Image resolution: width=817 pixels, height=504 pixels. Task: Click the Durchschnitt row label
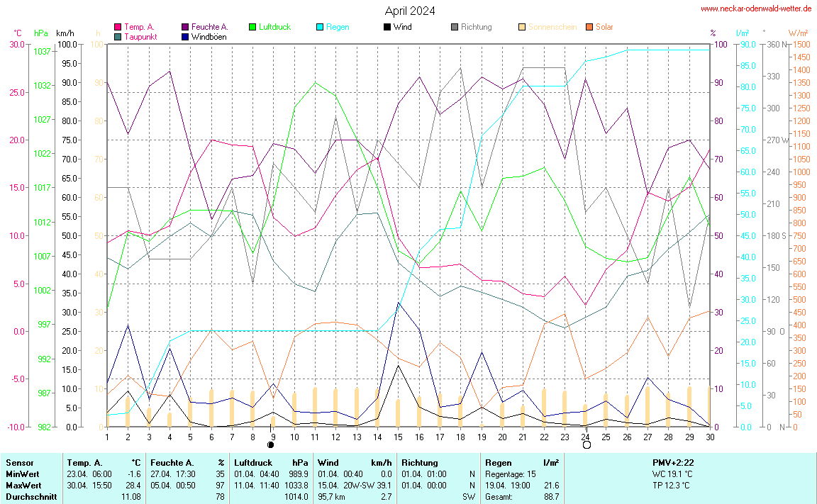(28, 496)
